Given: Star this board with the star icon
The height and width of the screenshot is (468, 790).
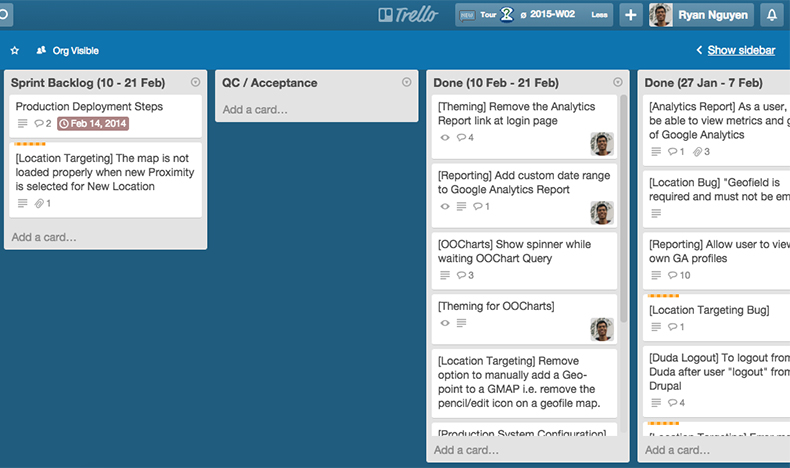Looking at the screenshot, I should pos(15,50).
